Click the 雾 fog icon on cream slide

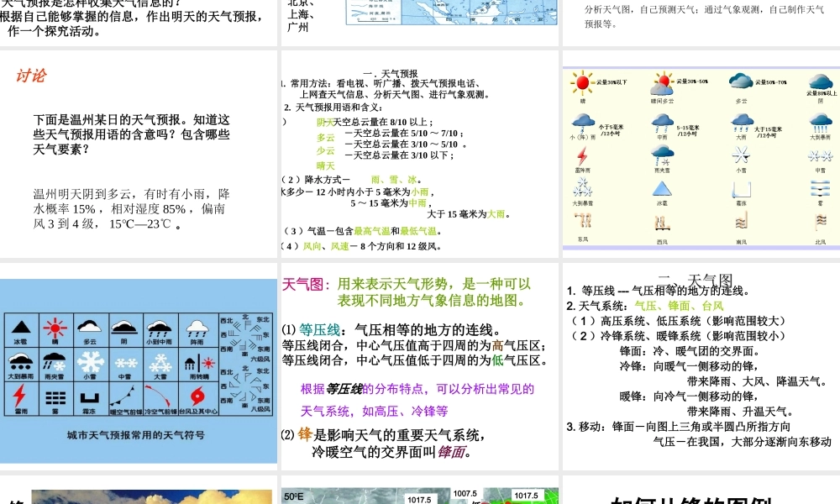(820, 189)
